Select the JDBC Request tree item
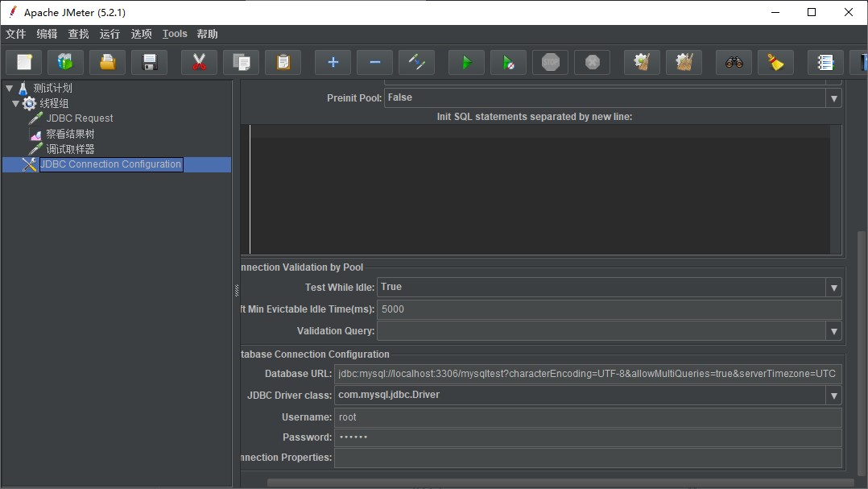The image size is (868, 489). pyautogui.click(x=79, y=118)
